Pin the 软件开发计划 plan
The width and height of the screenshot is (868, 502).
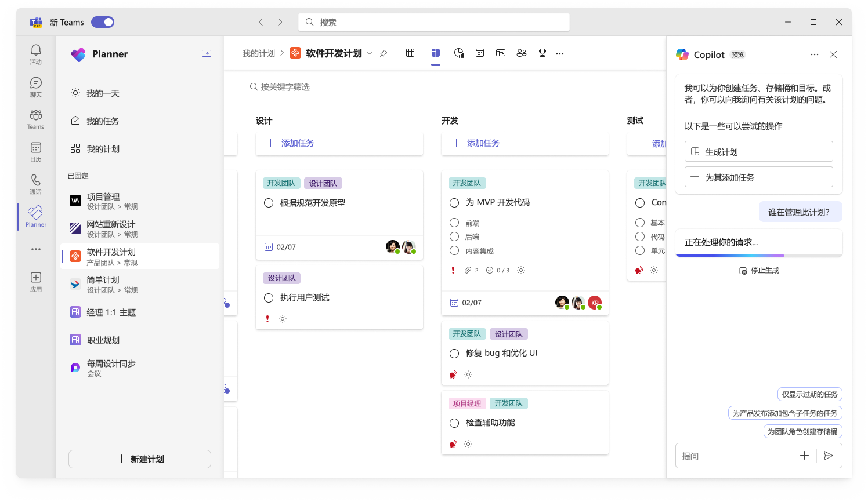(384, 53)
